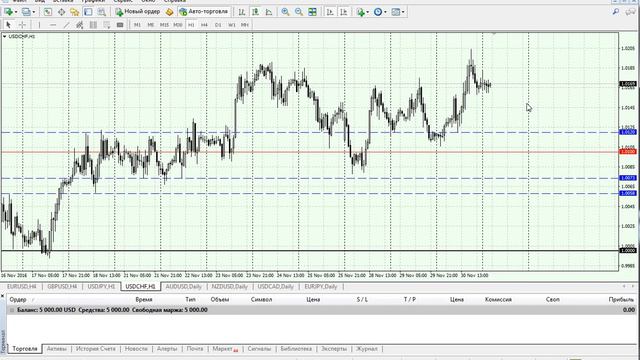Zoom in the chart with magnifier plus
Viewport: 640px width, 360px height.
click(x=285, y=12)
